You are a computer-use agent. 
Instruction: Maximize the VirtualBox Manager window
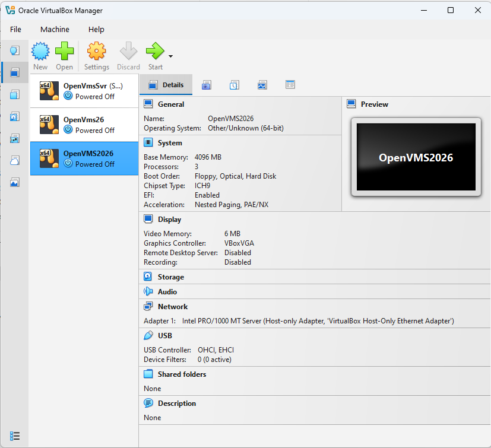click(451, 10)
